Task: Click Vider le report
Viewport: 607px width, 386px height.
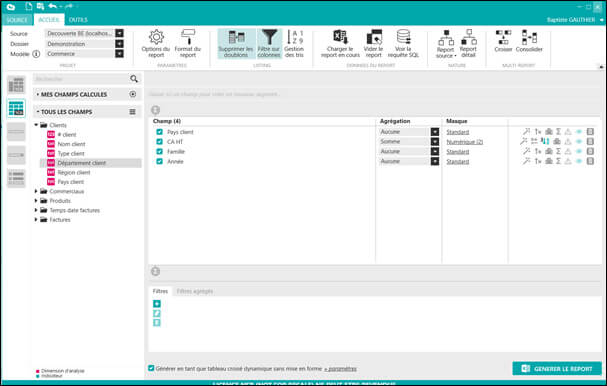Action: (x=374, y=44)
